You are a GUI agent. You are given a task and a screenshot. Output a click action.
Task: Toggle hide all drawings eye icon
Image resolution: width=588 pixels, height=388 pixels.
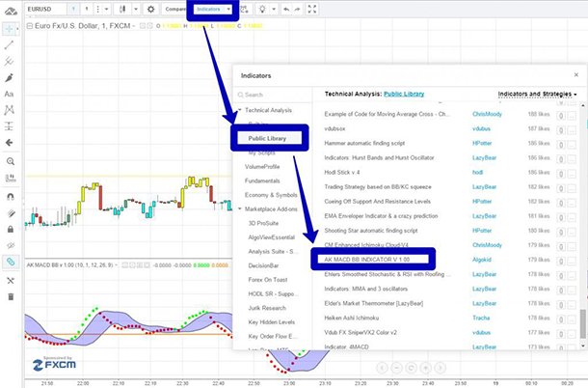click(x=11, y=245)
